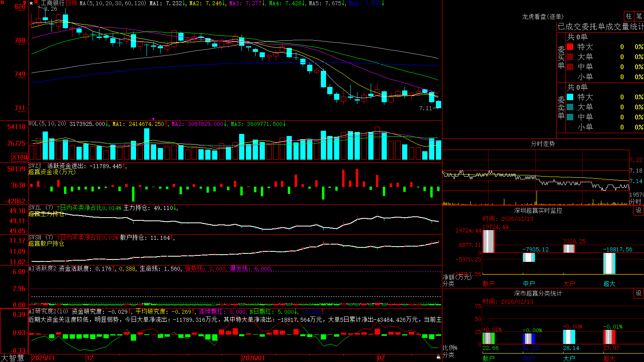Viewport: 644px width, 362px height.
Task: Click the -7935.12 中户 bar in 实时监控
Action: [x=529, y=257]
